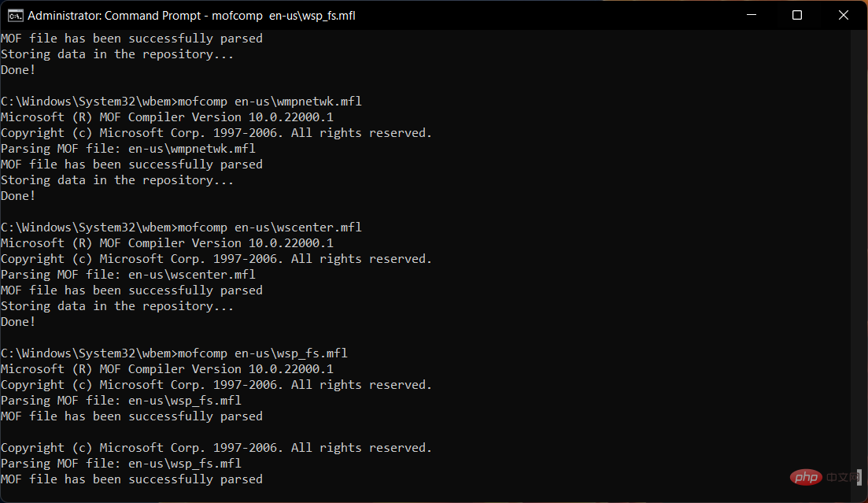Viewport: 868px width, 503px height.
Task: Click the topmost "Storing data in the repository..." line
Action: (117, 54)
